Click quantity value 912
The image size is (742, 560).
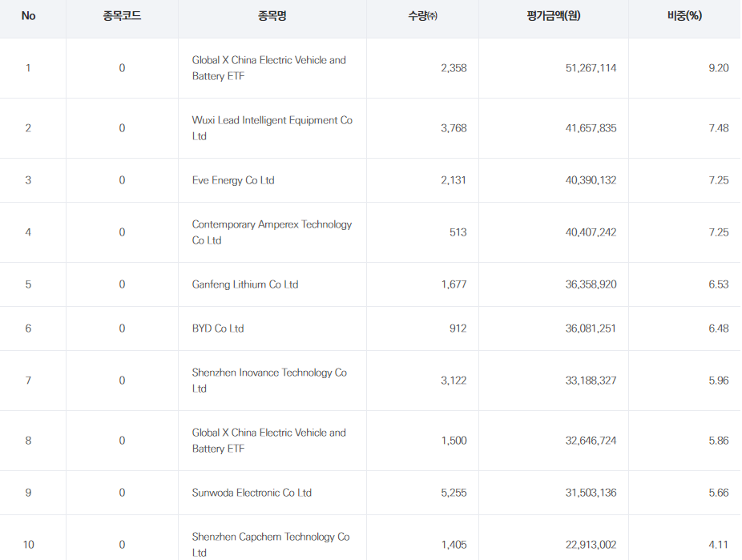point(458,328)
